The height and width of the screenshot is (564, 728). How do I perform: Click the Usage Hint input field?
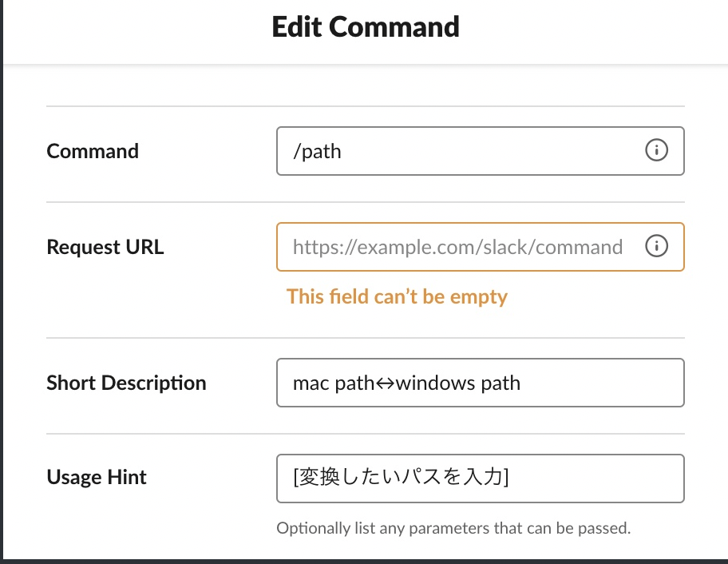(x=480, y=479)
